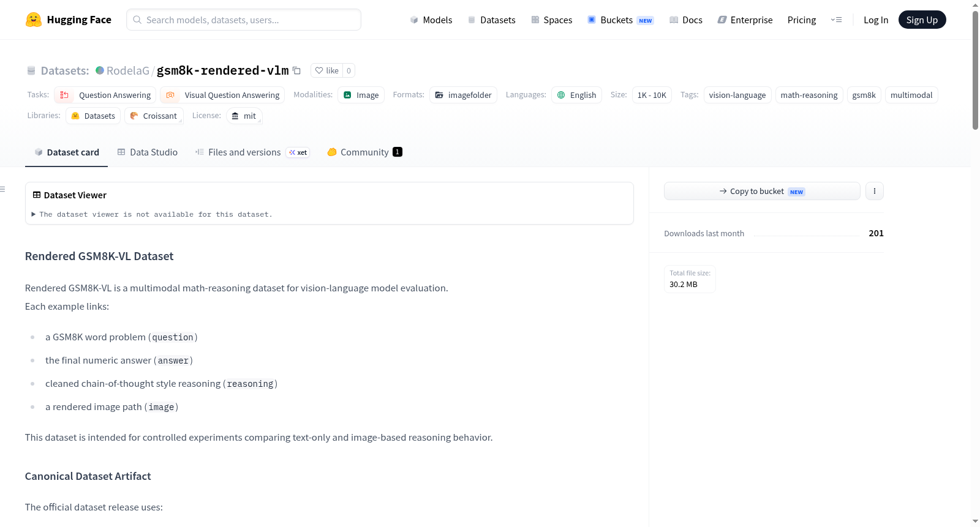Open the Hugging Face home logo

69,20
